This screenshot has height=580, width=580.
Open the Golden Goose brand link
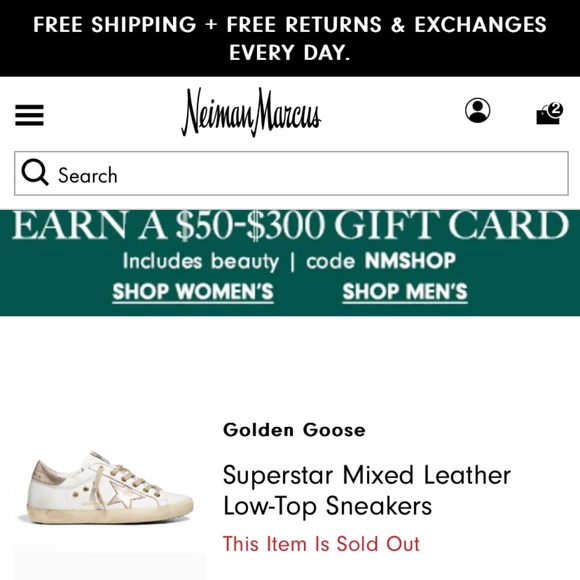coord(294,430)
